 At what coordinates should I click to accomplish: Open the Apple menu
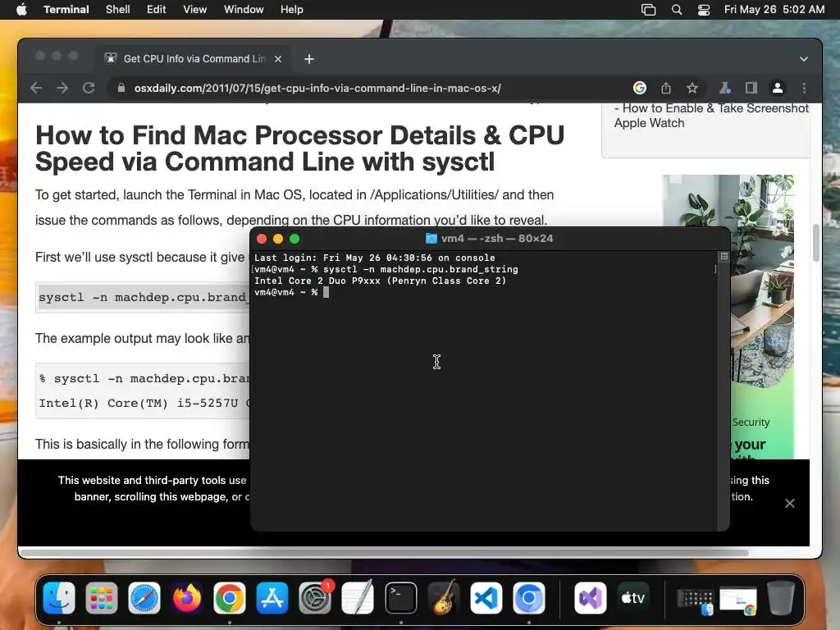coord(21,10)
